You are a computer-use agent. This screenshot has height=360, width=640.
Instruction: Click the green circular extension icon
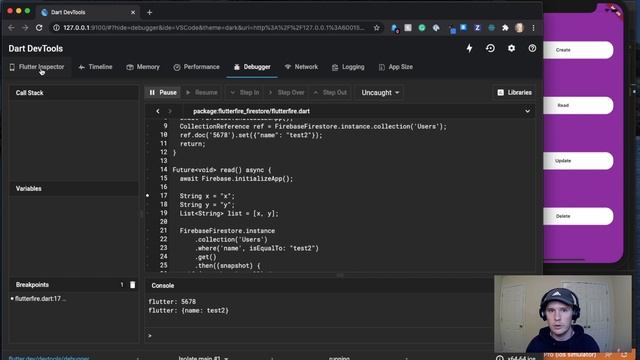coord(422,28)
